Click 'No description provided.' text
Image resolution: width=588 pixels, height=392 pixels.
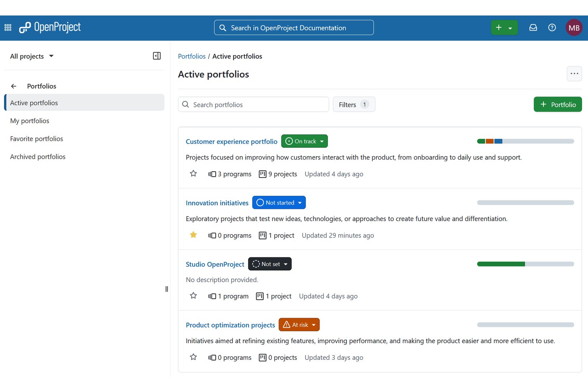point(222,280)
